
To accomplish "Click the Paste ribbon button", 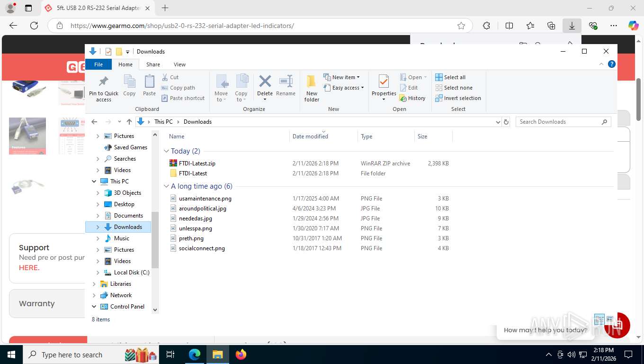I will (149, 86).
